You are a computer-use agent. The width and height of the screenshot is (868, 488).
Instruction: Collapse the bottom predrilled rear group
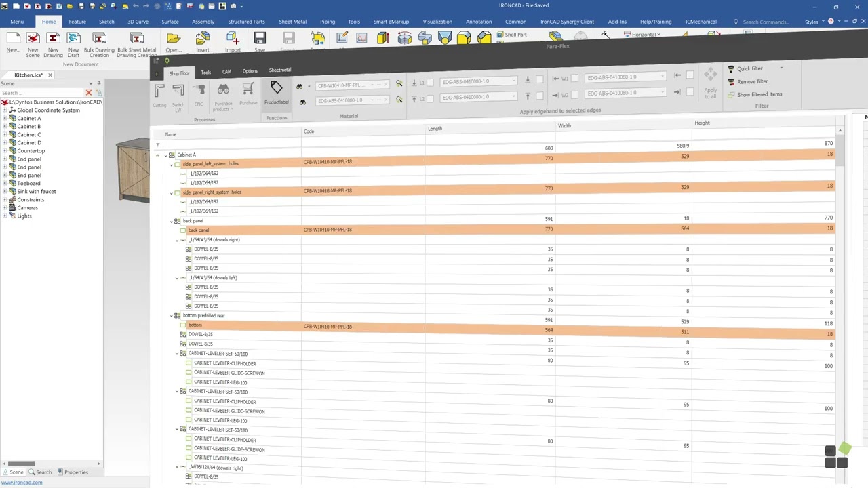[x=172, y=316]
